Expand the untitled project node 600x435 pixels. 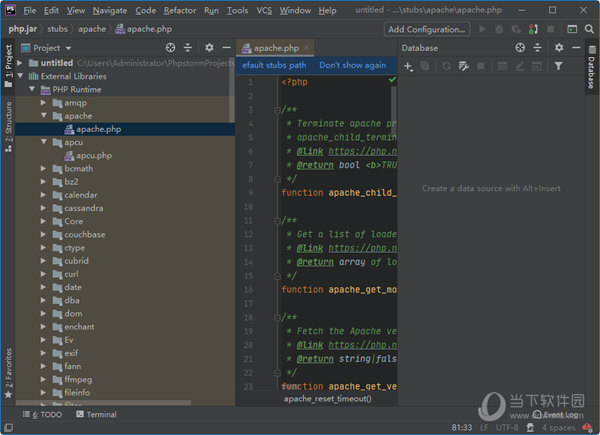click(x=20, y=63)
